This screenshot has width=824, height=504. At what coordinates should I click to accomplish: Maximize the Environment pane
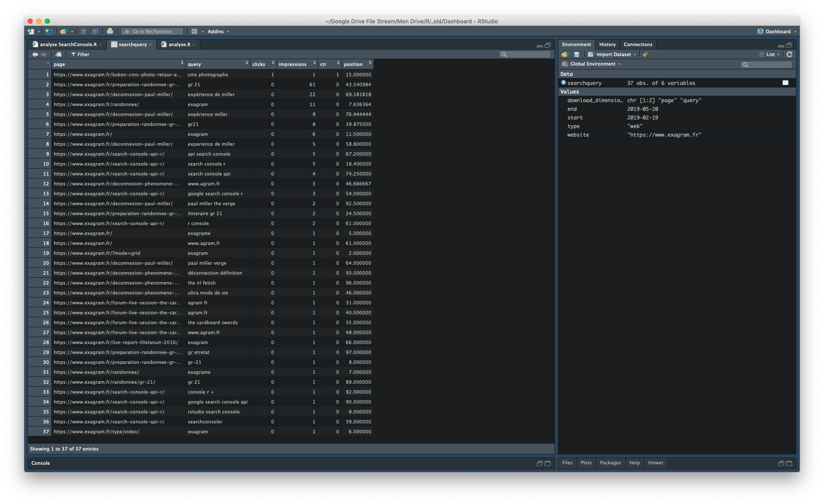(x=789, y=45)
